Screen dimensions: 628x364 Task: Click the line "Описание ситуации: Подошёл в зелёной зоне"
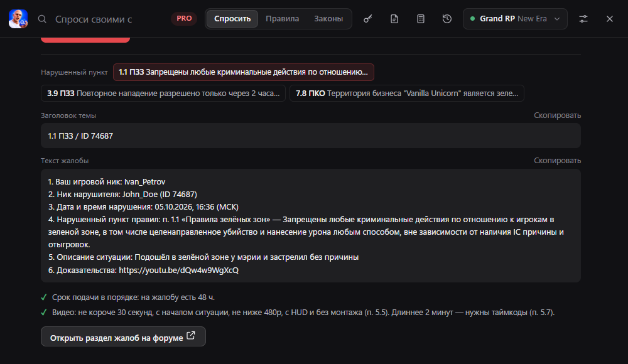click(x=203, y=257)
